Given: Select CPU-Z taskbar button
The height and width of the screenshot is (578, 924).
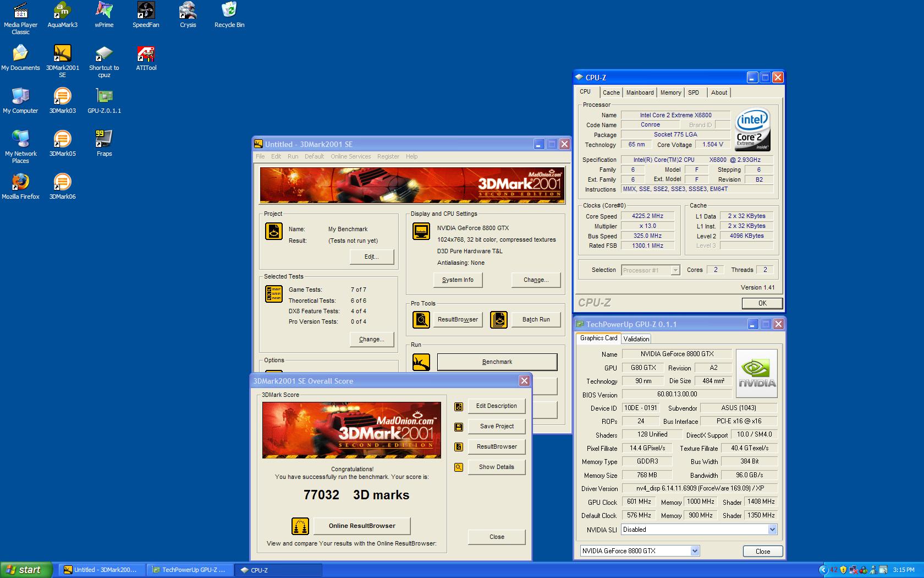Looking at the screenshot, I should (x=278, y=570).
